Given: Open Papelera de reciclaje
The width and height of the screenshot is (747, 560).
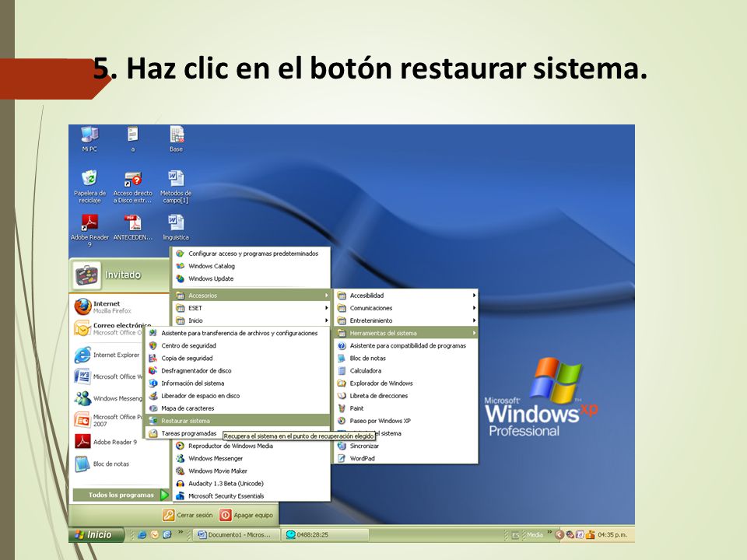Looking at the screenshot, I should click(x=89, y=186).
